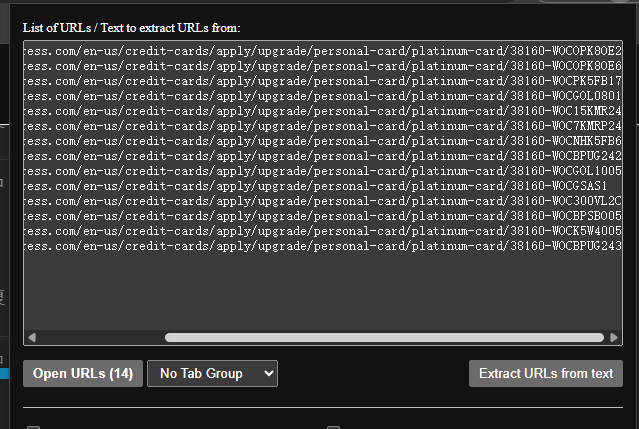Click the URL line ending W0CPK5FB17
This screenshot has height=429, width=639.
point(323,81)
